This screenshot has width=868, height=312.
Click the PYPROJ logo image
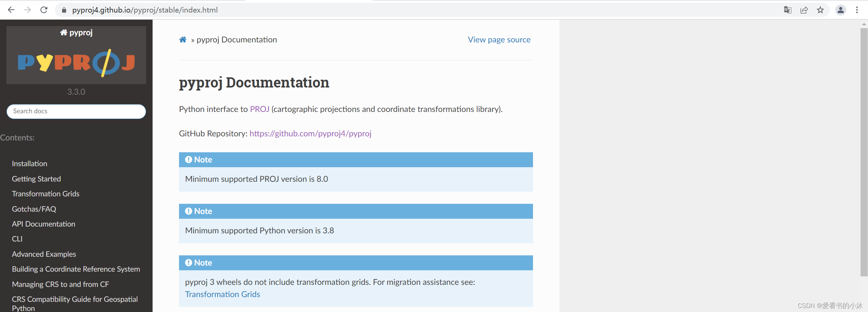(x=76, y=62)
